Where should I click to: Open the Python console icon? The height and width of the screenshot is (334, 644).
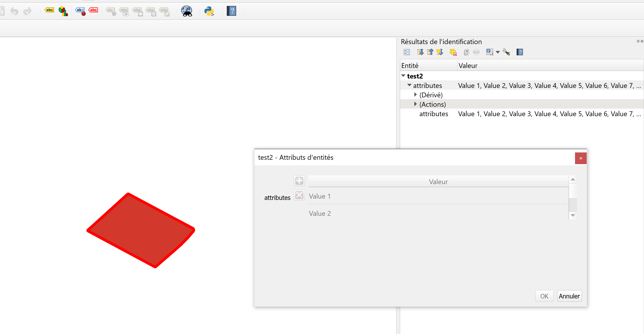tap(209, 11)
